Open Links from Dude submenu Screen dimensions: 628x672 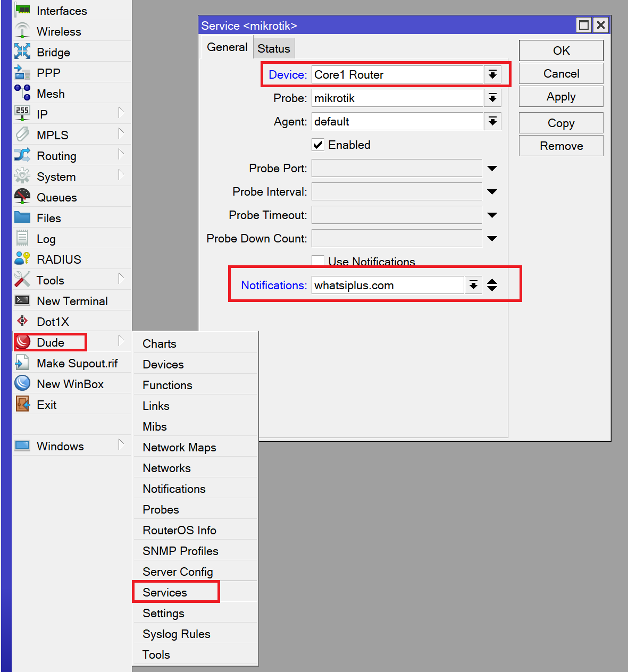(195, 406)
